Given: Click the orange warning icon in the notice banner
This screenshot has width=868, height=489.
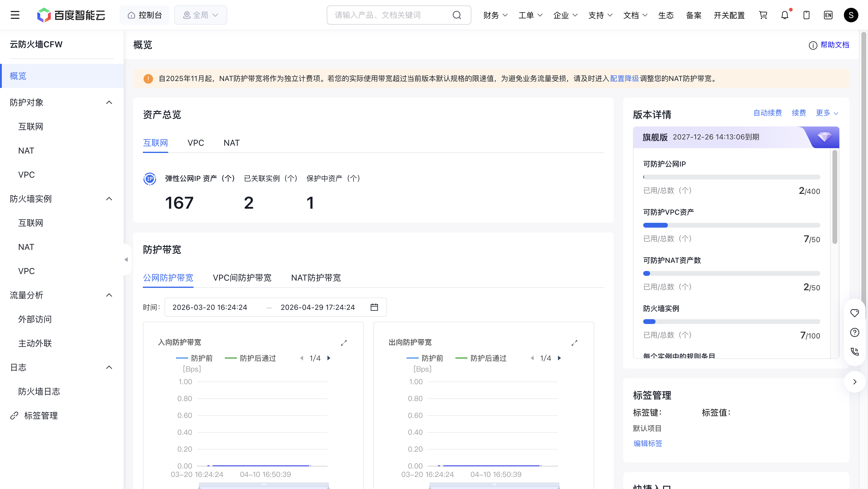Looking at the screenshot, I should 148,78.
